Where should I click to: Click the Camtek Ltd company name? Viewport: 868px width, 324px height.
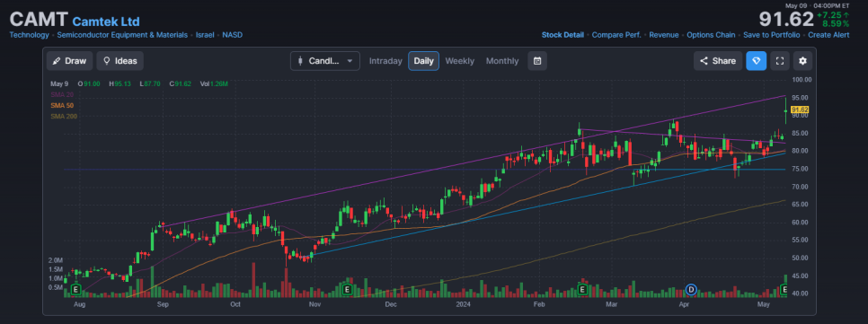pyautogui.click(x=106, y=22)
